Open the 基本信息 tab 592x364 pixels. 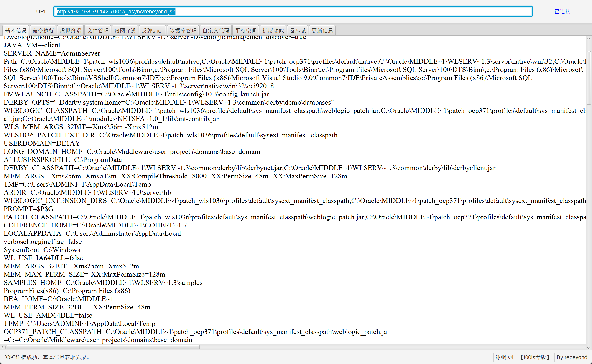coord(16,30)
